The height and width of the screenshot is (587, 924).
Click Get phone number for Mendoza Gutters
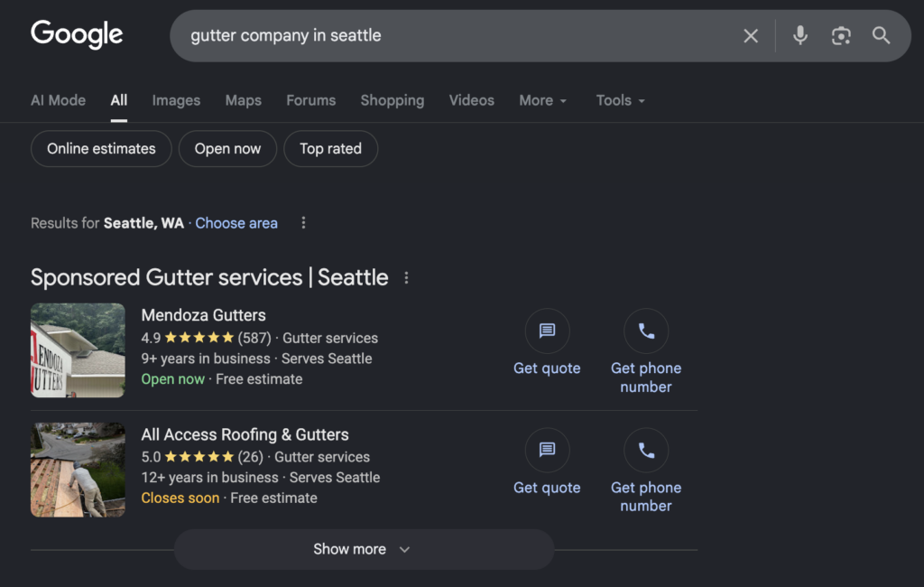[646, 377]
